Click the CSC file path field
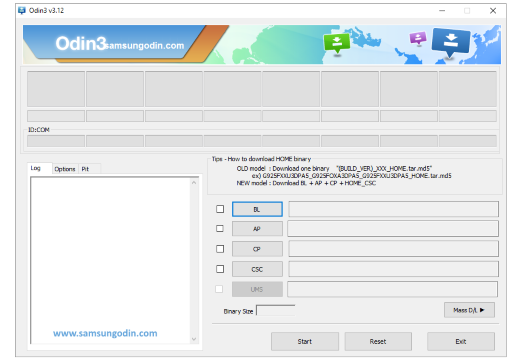Image resolution: width=520 pixels, height=360 pixels. [393, 269]
